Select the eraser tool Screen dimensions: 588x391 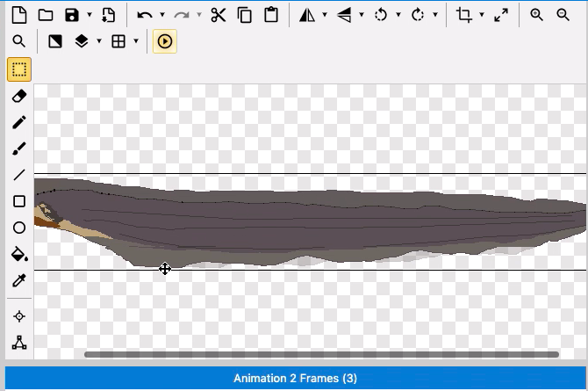[19, 96]
